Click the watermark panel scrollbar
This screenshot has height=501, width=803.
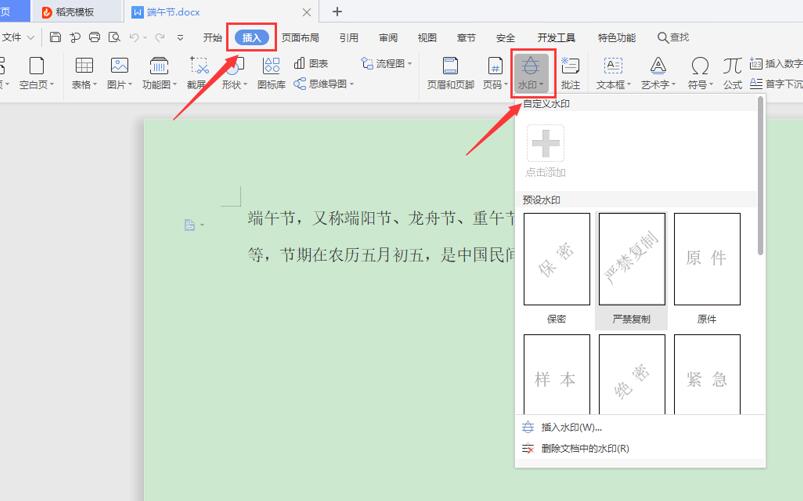(760, 176)
